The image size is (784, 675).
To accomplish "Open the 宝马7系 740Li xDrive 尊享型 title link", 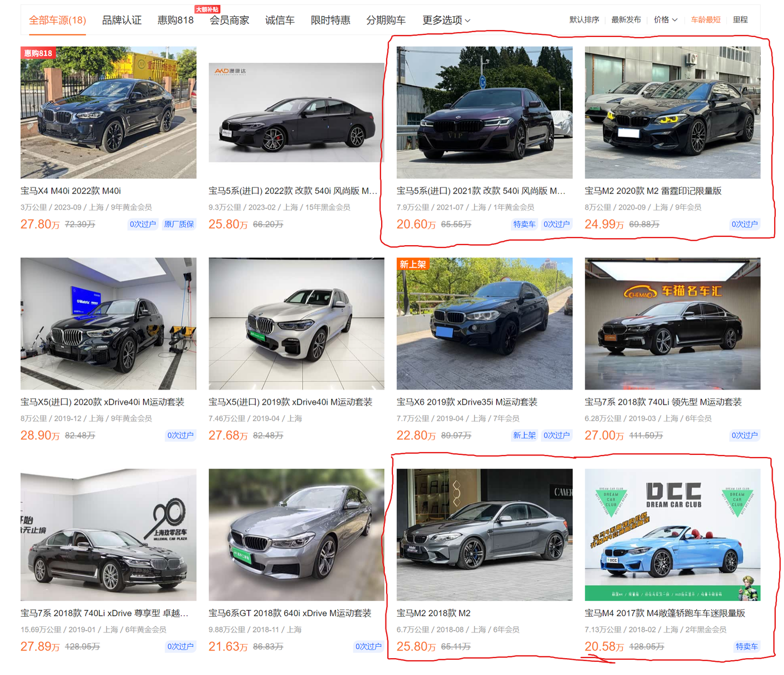I will tap(105, 613).
